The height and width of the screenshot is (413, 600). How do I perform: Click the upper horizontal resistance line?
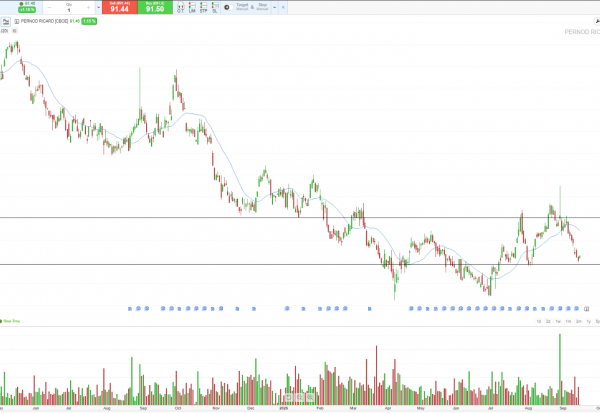click(300, 217)
